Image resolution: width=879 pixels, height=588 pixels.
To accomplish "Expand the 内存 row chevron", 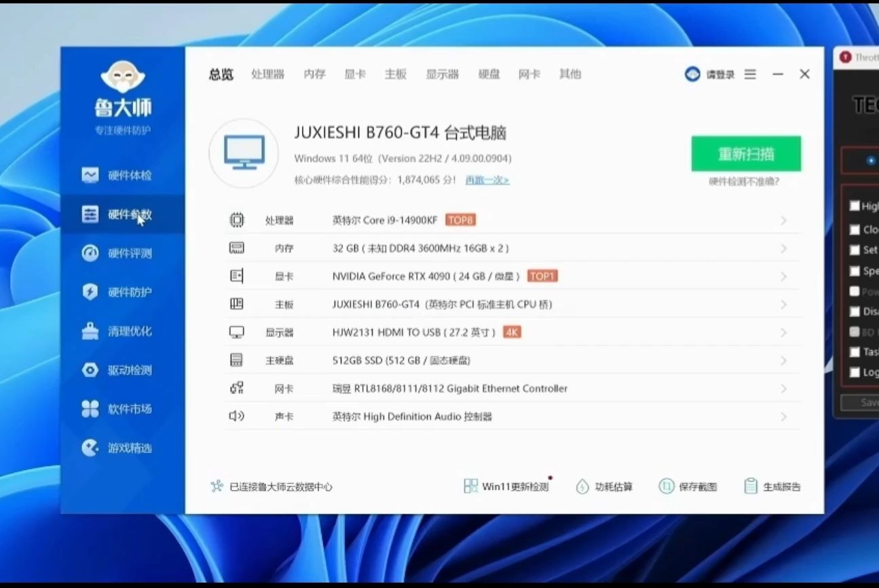I will coord(783,249).
